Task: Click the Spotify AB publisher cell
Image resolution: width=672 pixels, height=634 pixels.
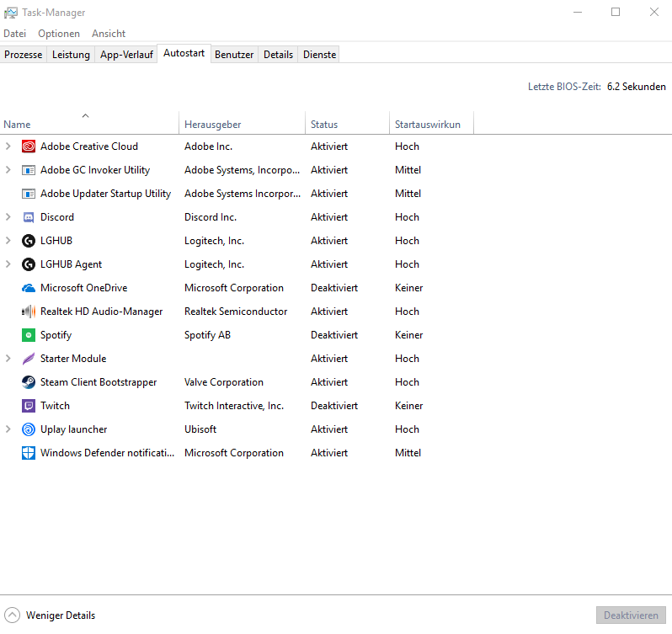Action: (207, 335)
